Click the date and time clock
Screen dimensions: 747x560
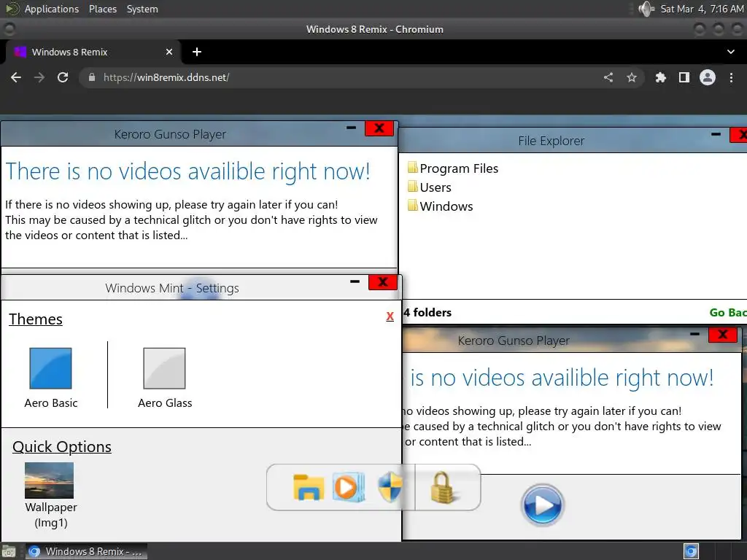pos(702,9)
